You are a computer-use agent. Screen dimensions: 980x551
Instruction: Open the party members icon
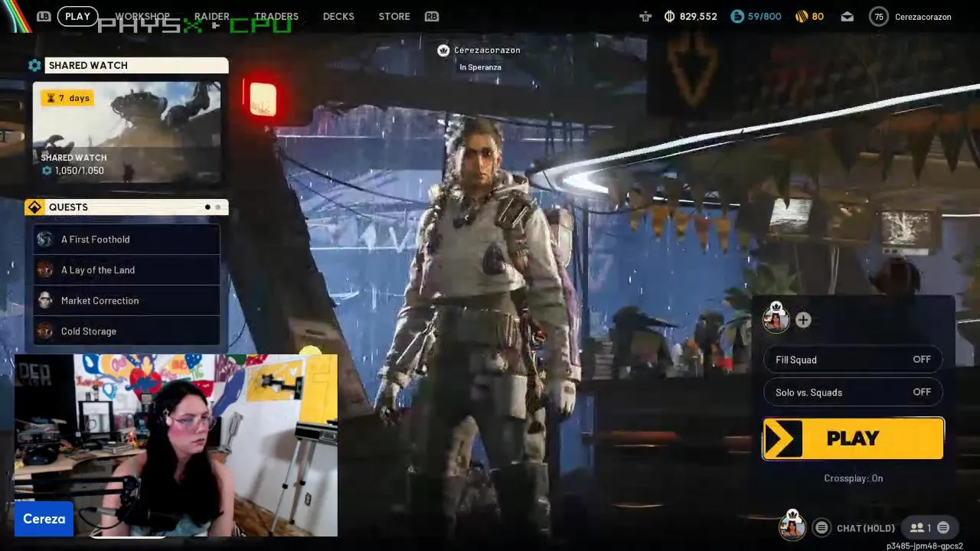[916, 527]
